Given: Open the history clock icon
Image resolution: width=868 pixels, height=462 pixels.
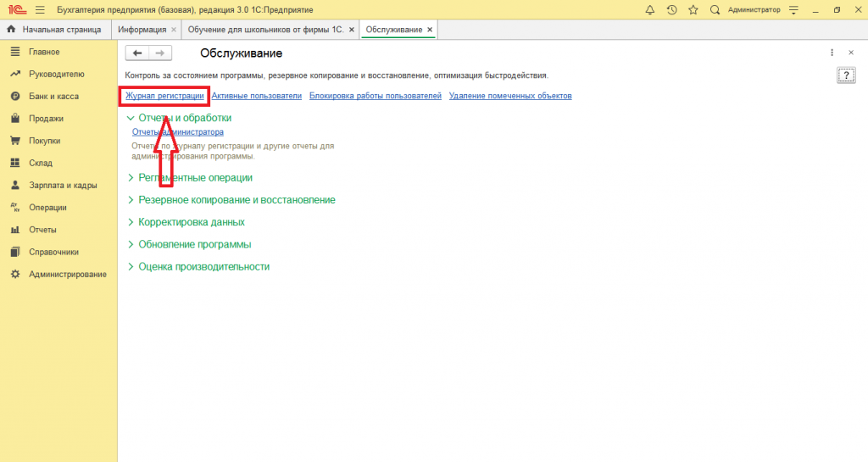Looking at the screenshot, I should (672, 9).
